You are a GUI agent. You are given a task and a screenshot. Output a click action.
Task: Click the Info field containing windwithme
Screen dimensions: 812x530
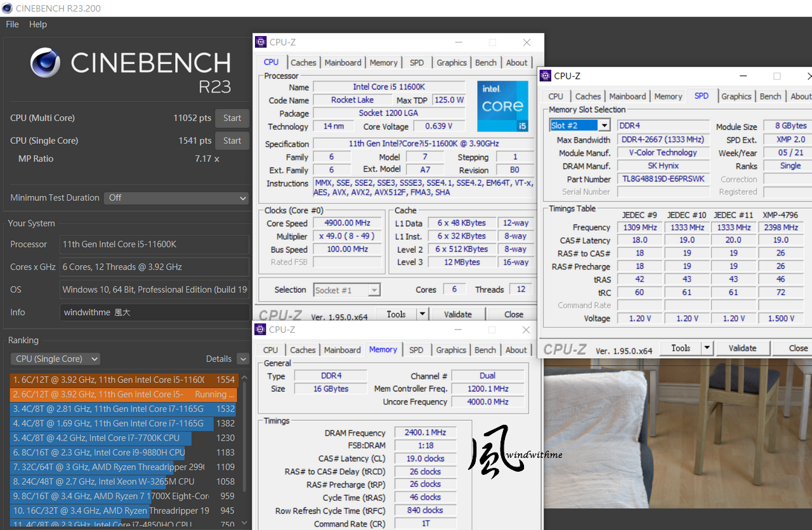click(155, 312)
